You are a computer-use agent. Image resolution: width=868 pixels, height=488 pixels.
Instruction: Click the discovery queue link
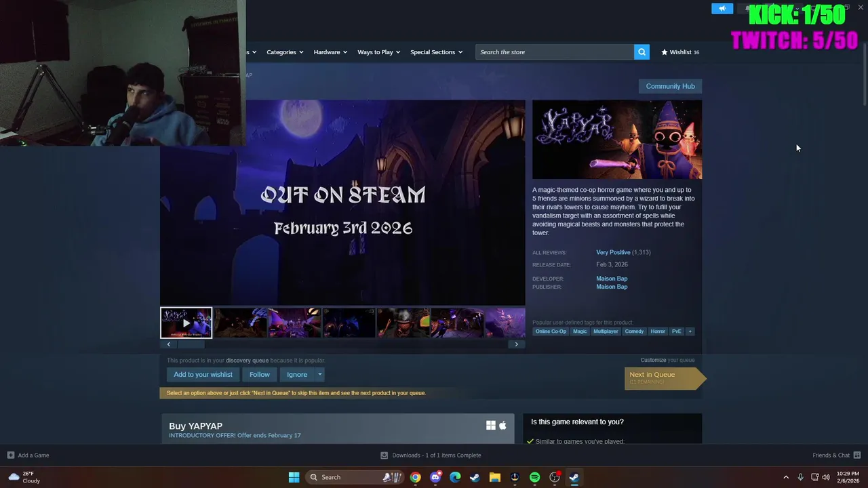(247, 361)
